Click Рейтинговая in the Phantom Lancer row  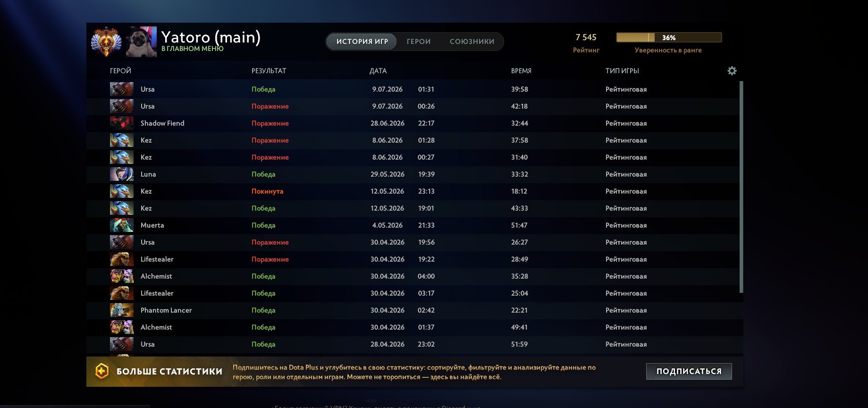pos(626,310)
